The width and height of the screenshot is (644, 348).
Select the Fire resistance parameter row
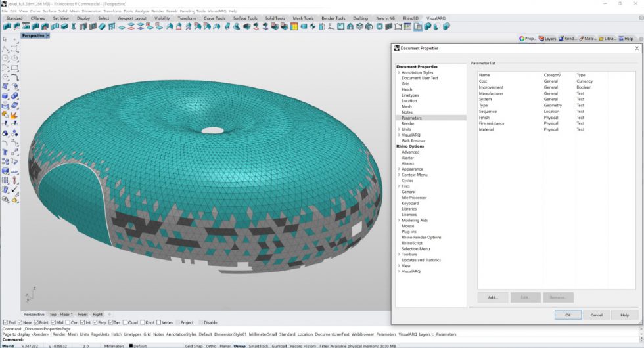pos(492,123)
